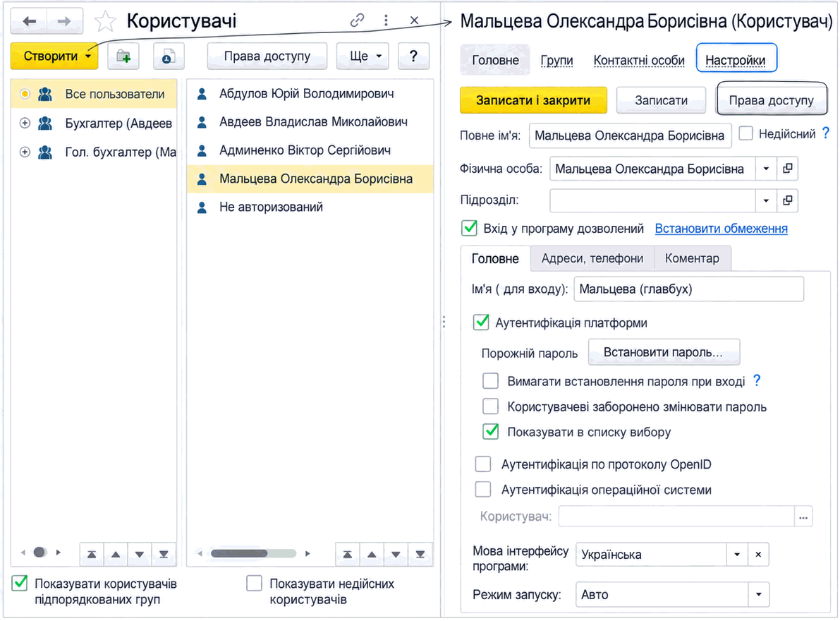The height and width of the screenshot is (621, 840).
Task: Move group up in groups panel
Action: [116, 554]
